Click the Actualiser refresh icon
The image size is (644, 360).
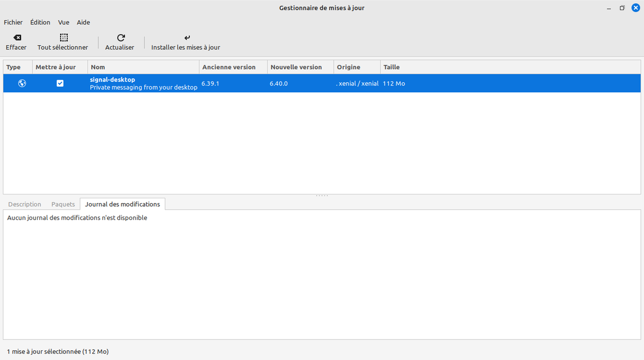[121, 38]
